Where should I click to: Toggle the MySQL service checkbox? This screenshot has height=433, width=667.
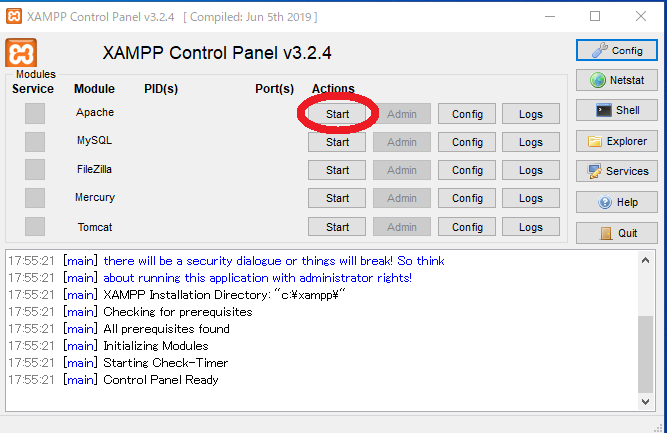(35, 142)
